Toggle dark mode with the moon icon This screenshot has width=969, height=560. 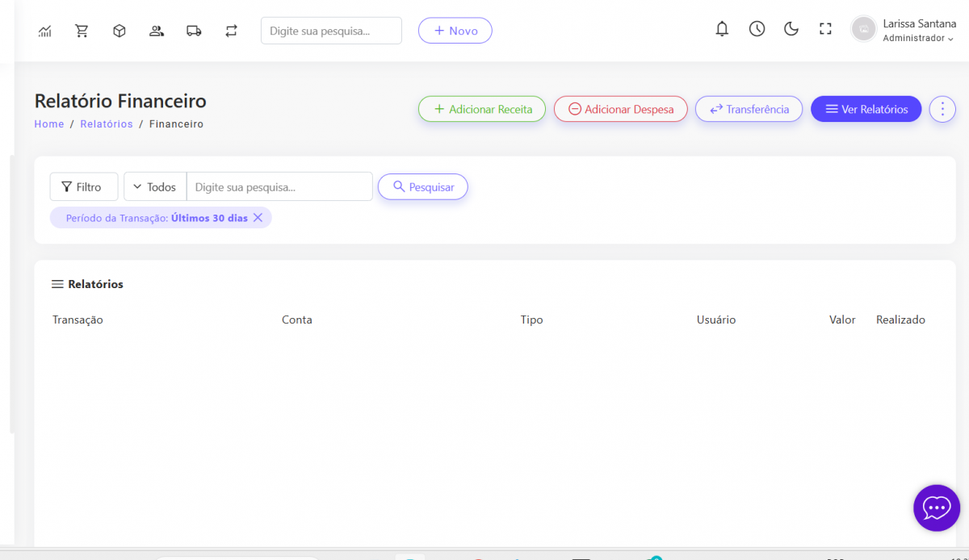pos(791,29)
